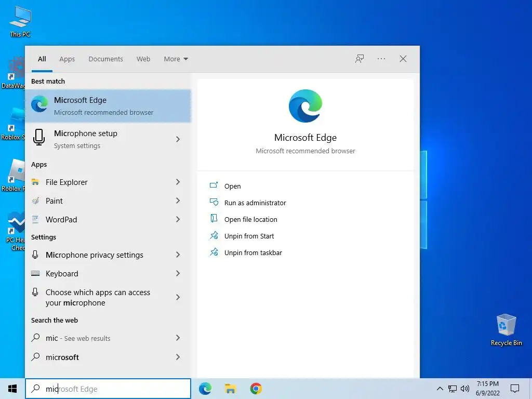This screenshot has width=532, height=399.
Task: Open the Microsoft Edge best match result
Action: point(108,106)
